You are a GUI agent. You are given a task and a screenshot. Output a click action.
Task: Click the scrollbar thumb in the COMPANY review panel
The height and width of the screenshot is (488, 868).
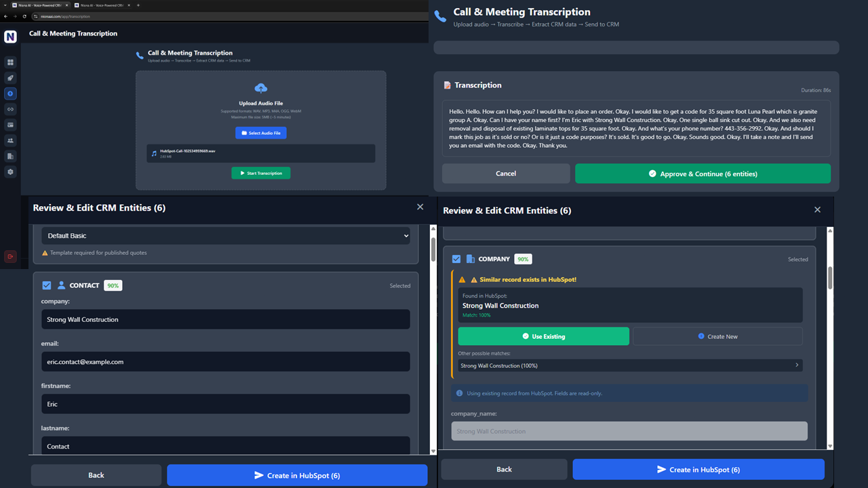coord(830,278)
